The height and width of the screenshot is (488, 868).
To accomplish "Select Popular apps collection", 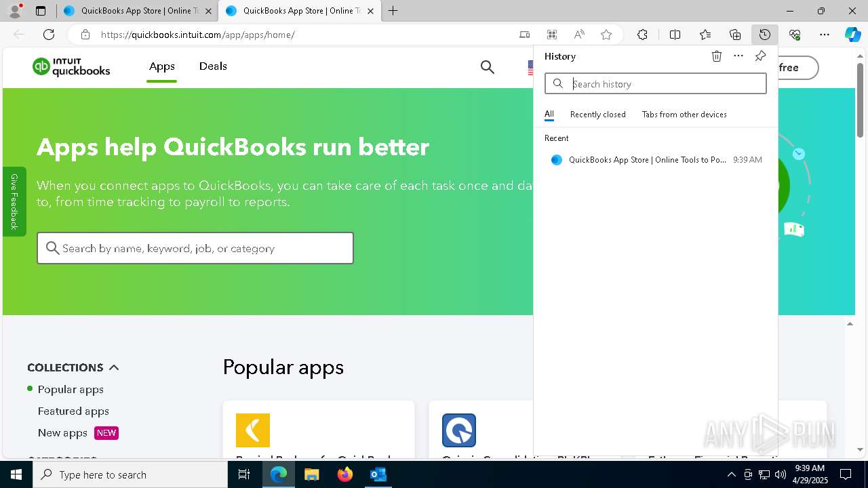I will pyautogui.click(x=71, y=389).
